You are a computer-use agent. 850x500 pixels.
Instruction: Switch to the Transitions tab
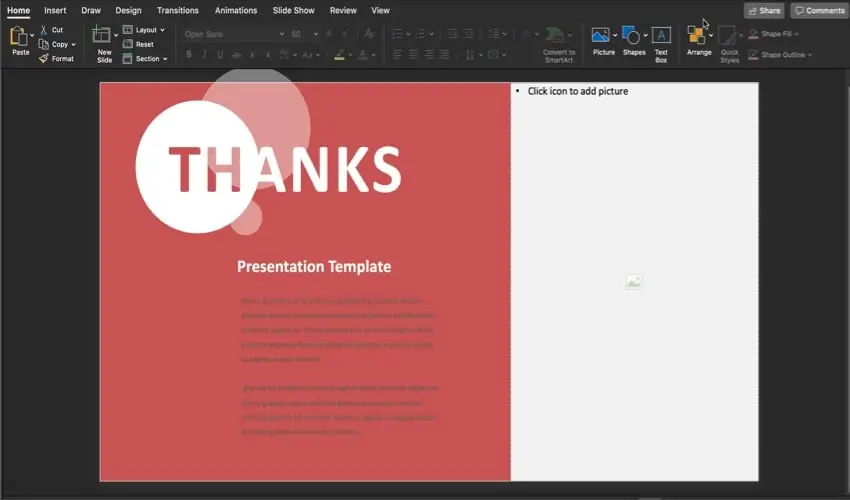tap(177, 10)
